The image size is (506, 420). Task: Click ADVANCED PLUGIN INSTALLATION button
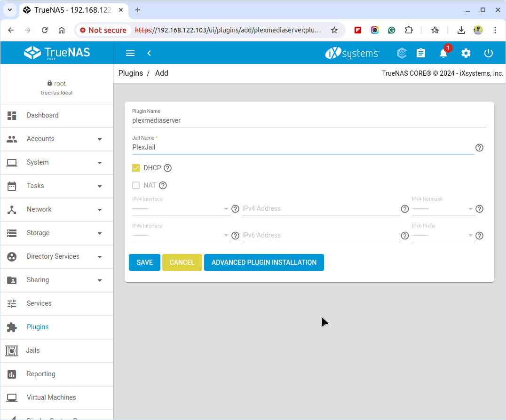[264, 262]
